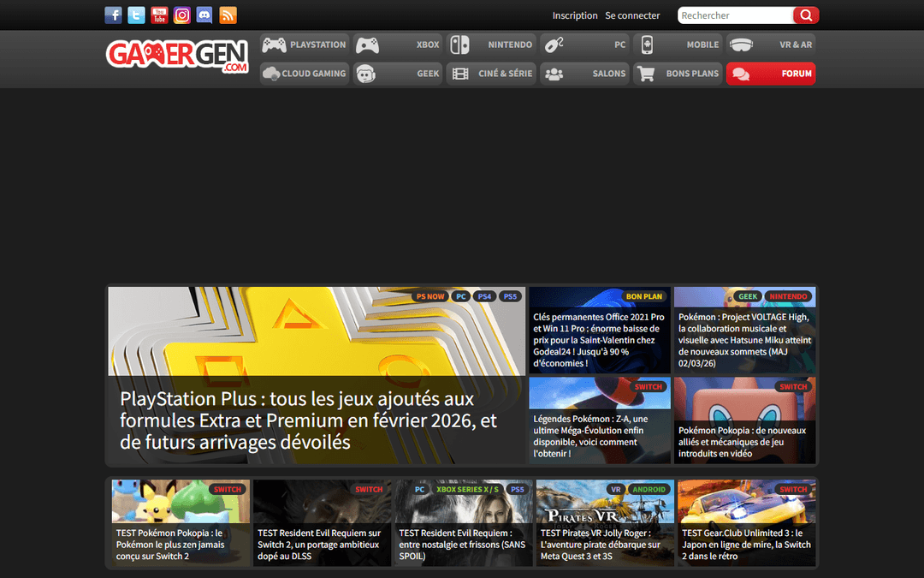The image size is (924, 578).
Task: Select the PS4 tag on the main article
Action: [x=484, y=296]
